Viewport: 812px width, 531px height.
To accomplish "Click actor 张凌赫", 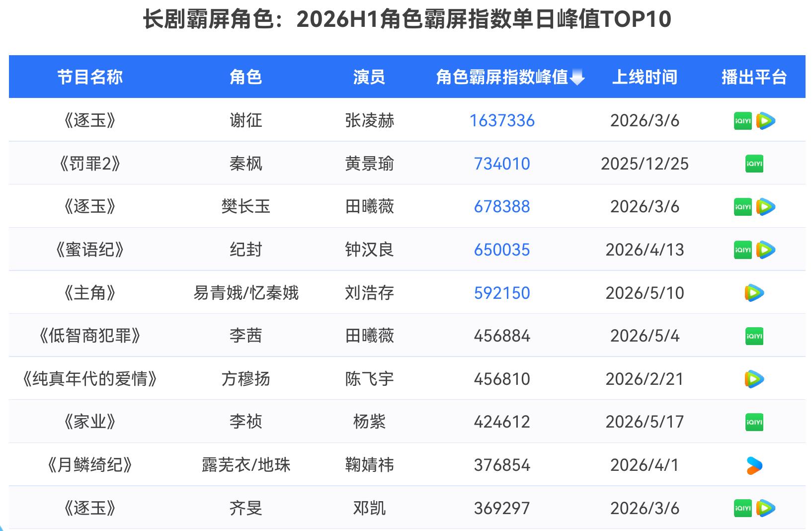I will click(369, 121).
